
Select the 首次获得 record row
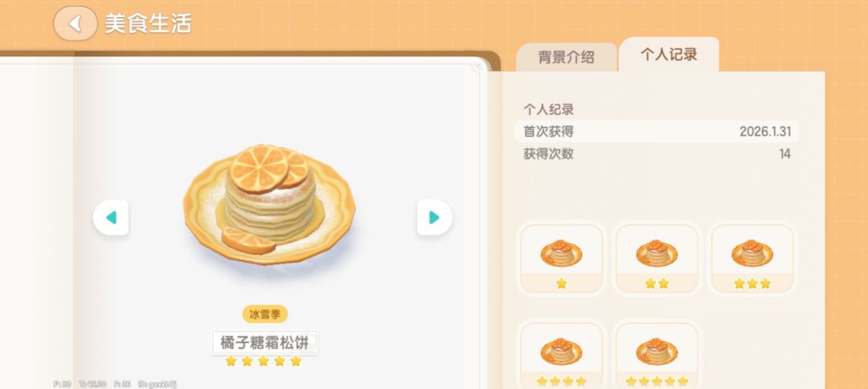point(657,132)
